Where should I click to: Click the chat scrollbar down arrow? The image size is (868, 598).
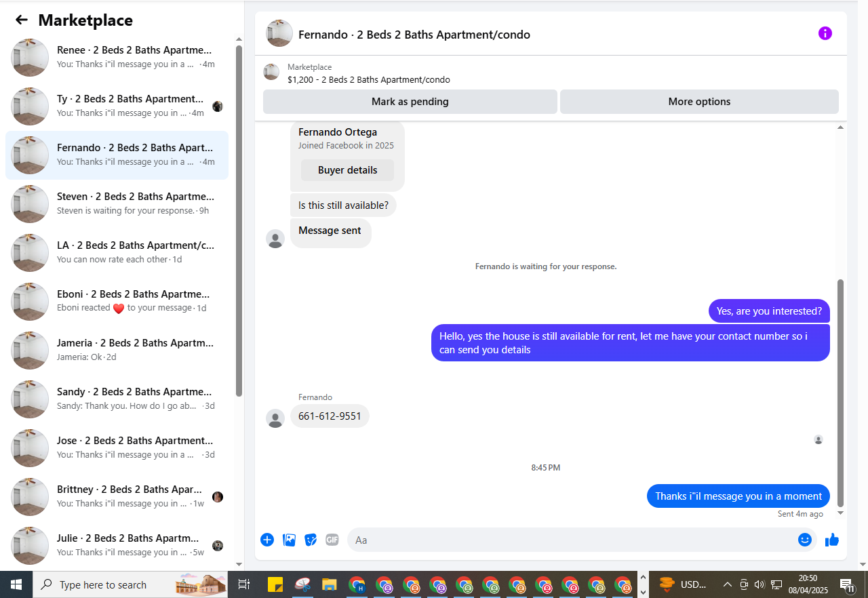tap(841, 513)
